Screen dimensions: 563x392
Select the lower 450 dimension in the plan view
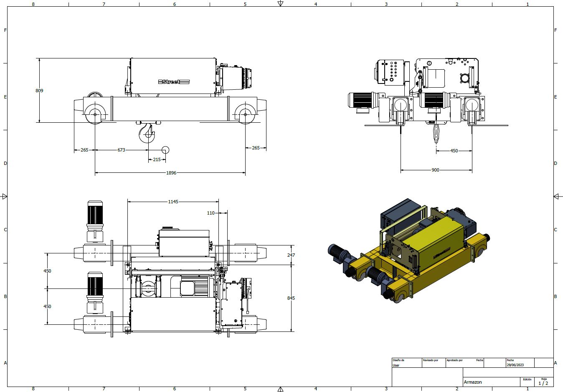[47, 306]
